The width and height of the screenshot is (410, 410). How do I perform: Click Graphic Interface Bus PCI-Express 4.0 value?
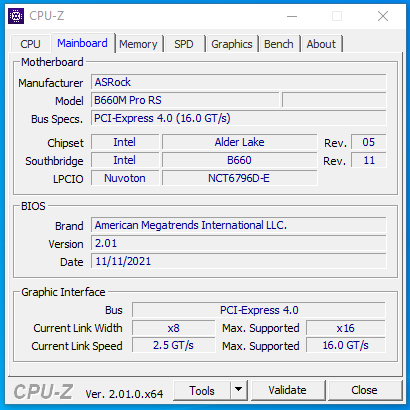pos(259,310)
